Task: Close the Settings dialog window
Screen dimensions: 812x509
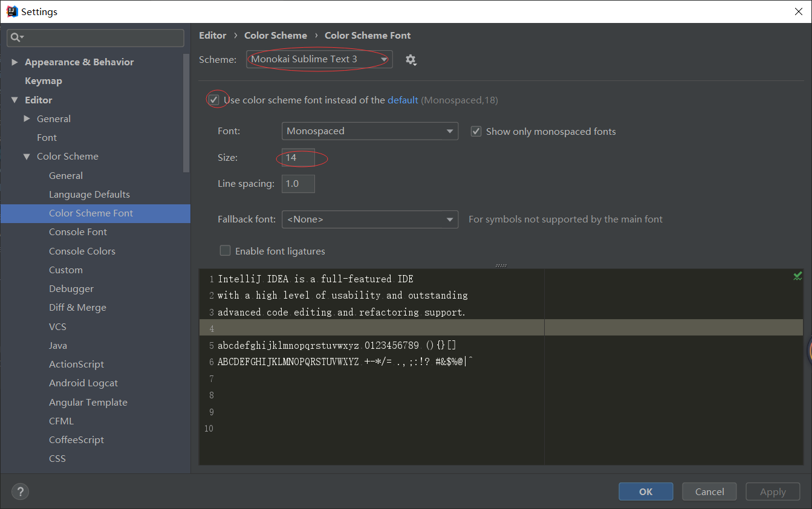Action: tap(798, 11)
